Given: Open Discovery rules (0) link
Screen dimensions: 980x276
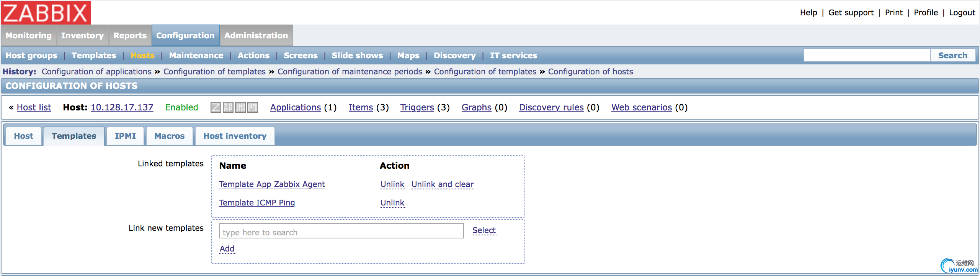Looking at the screenshot, I should [x=551, y=107].
